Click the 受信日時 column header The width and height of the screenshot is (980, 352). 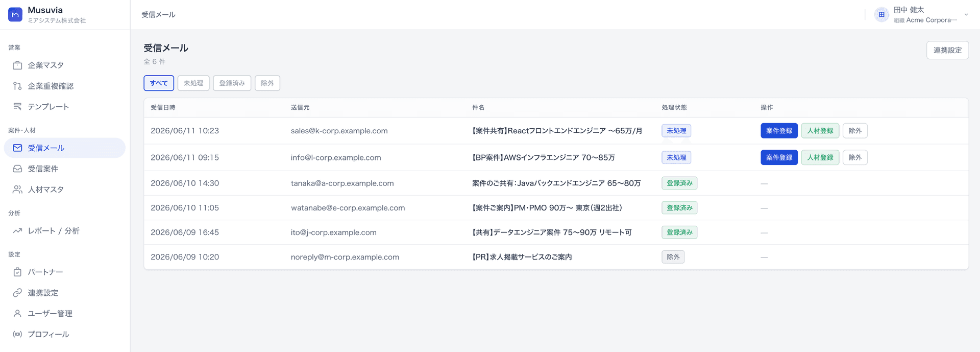click(x=163, y=108)
